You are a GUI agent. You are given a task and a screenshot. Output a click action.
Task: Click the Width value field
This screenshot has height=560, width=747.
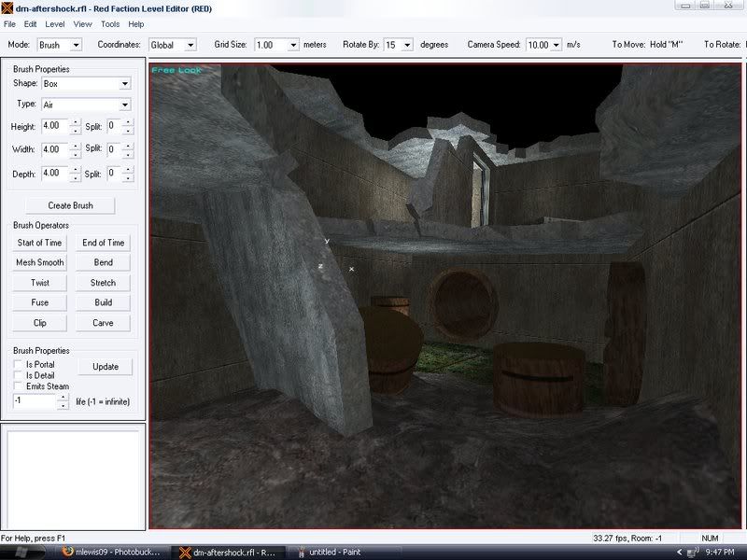(x=55, y=150)
